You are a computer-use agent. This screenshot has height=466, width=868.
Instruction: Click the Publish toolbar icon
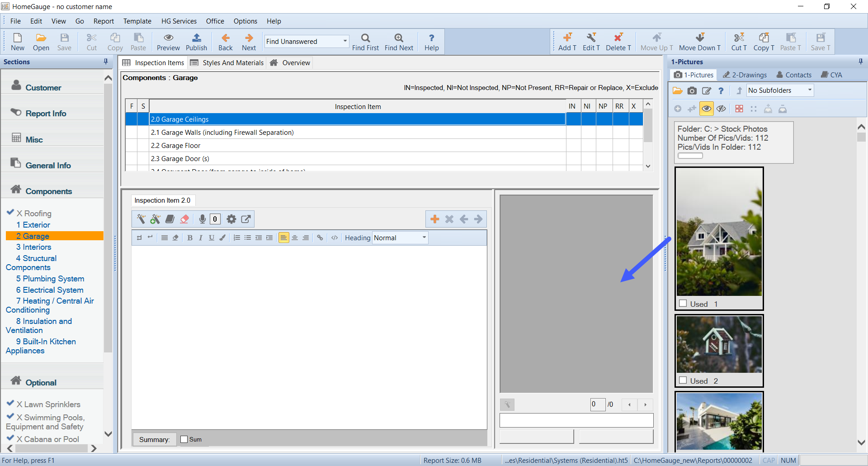(196, 42)
